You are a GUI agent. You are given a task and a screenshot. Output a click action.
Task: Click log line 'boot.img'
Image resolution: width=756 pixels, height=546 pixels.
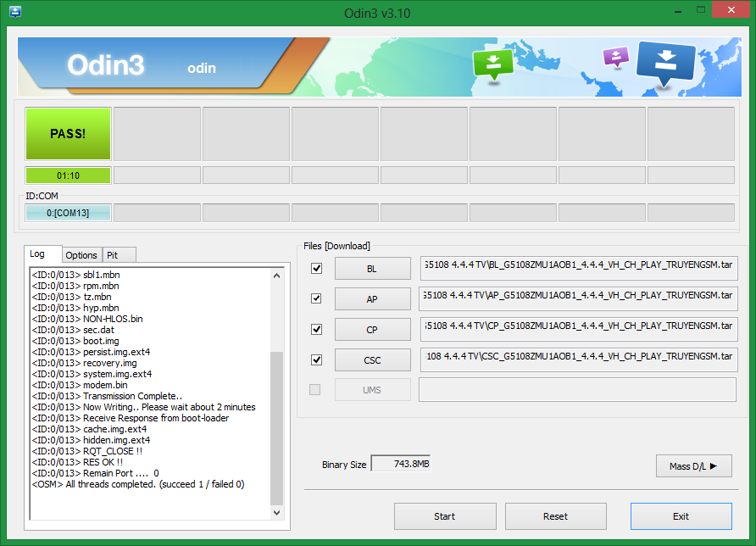(x=75, y=341)
